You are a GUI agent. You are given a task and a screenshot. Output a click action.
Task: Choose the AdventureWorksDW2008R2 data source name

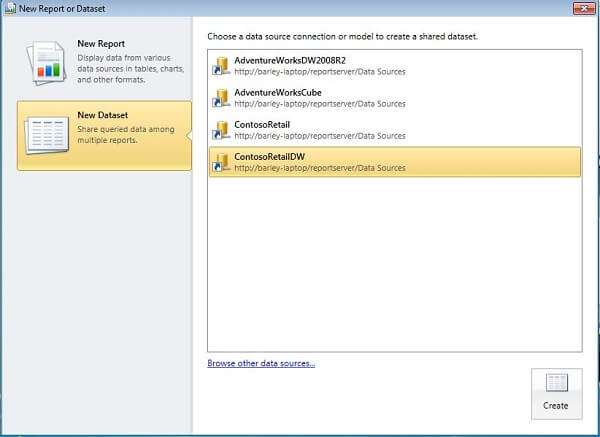click(x=290, y=60)
